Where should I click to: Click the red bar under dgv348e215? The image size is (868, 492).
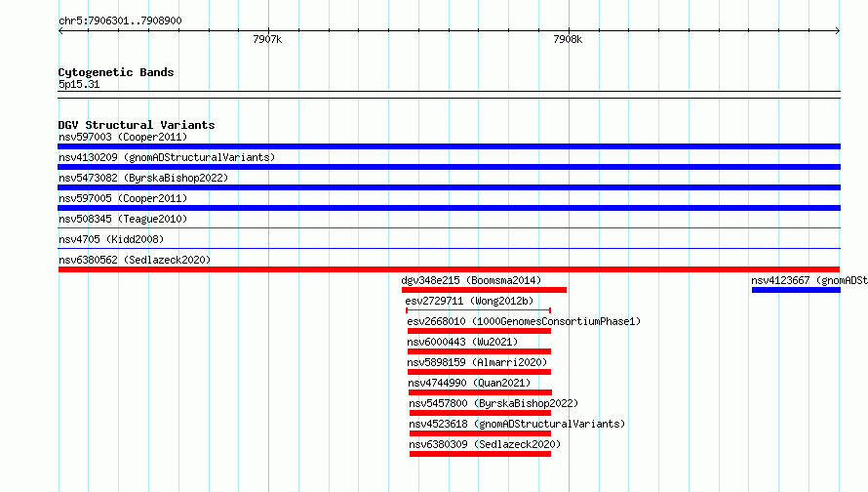[x=485, y=290]
